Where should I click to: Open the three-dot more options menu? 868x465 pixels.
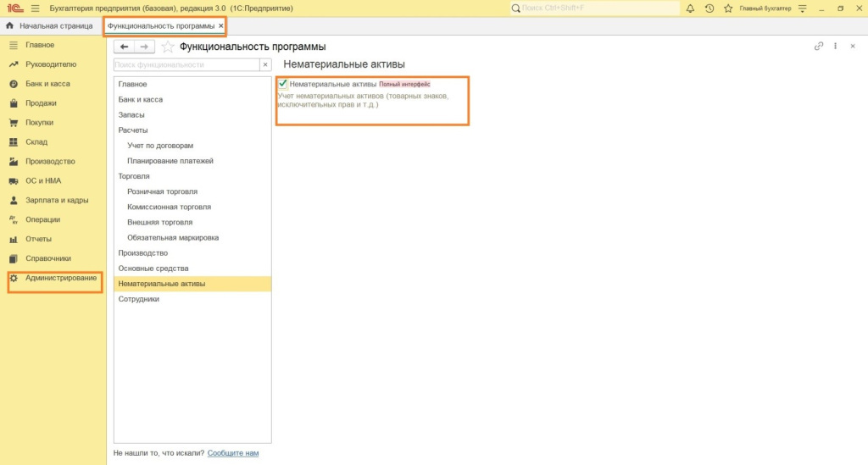(835, 47)
